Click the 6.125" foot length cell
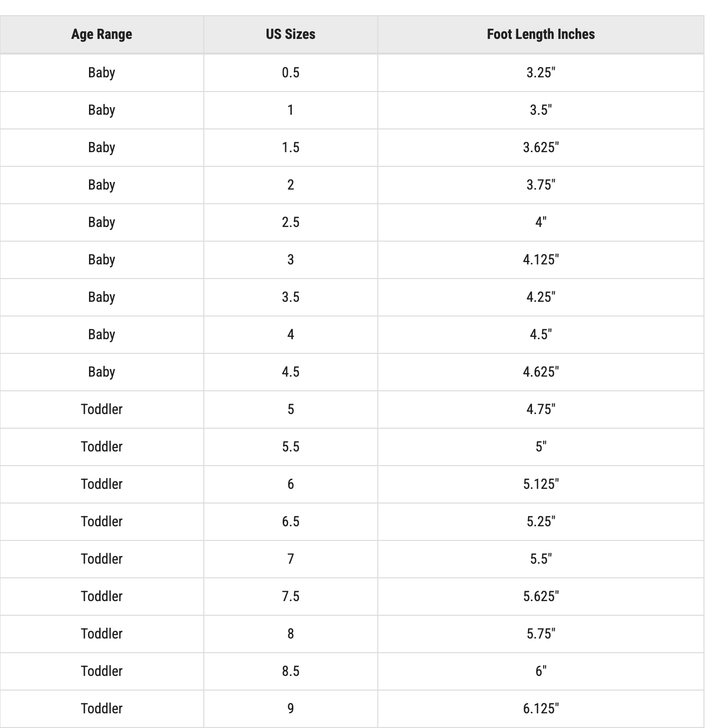 541,709
